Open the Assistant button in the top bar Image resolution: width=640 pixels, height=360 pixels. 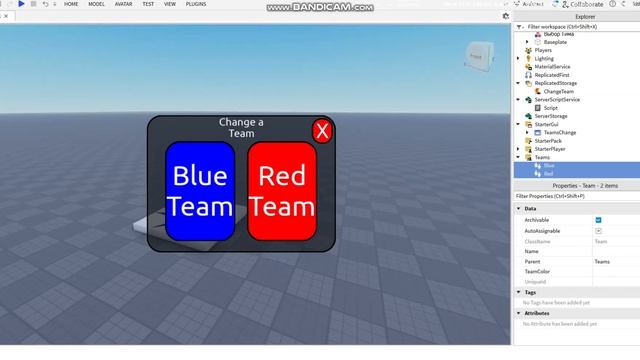click(529, 4)
